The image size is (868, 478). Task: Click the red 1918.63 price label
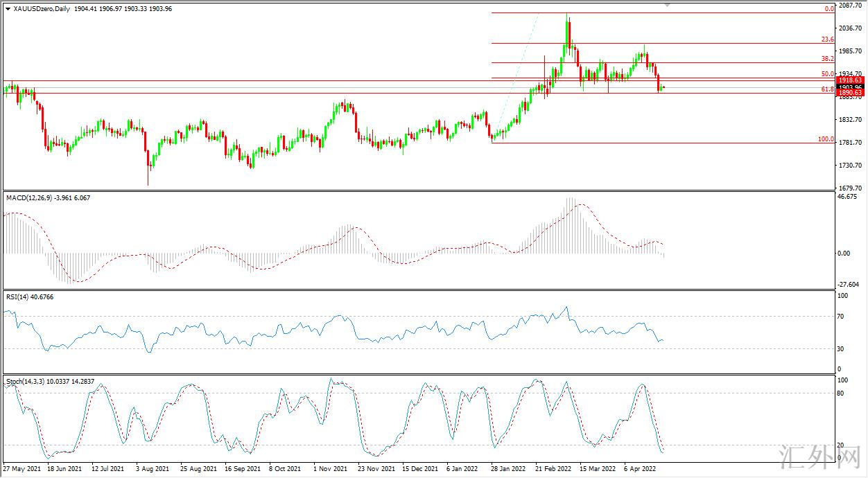pyautogui.click(x=849, y=80)
